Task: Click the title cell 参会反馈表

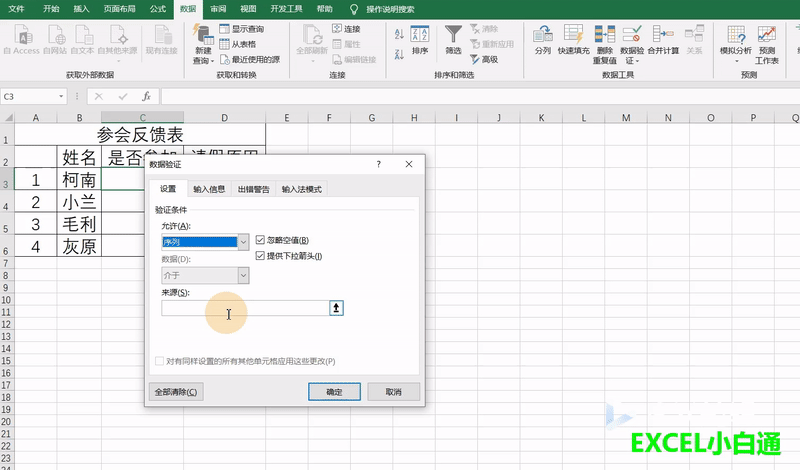Action: [x=140, y=134]
